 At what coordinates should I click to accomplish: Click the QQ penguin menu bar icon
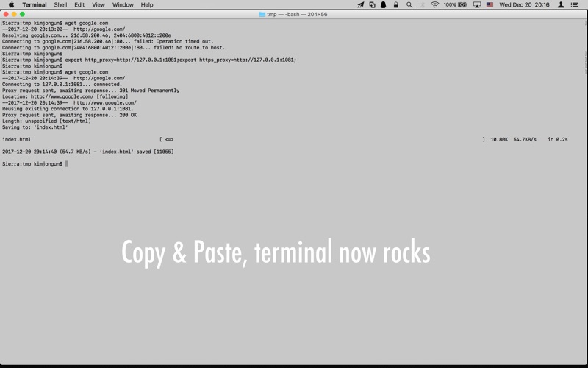pyautogui.click(x=384, y=5)
